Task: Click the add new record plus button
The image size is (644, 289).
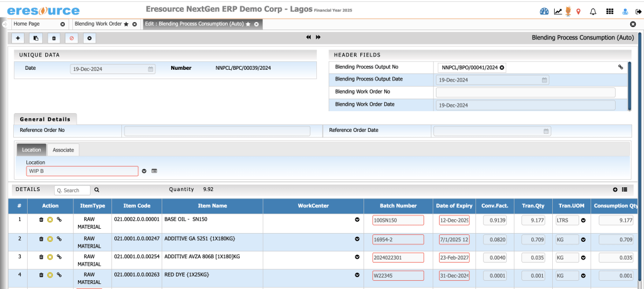Action: pyautogui.click(x=18, y=38)
